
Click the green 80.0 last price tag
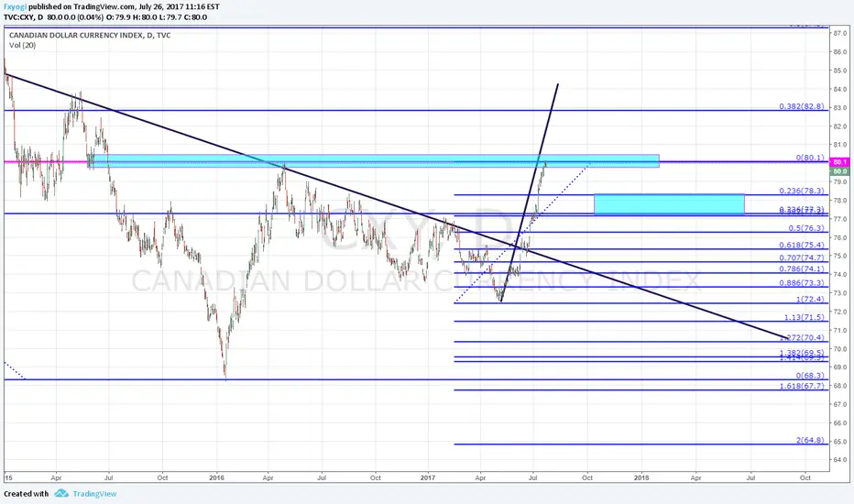[839, 171]
